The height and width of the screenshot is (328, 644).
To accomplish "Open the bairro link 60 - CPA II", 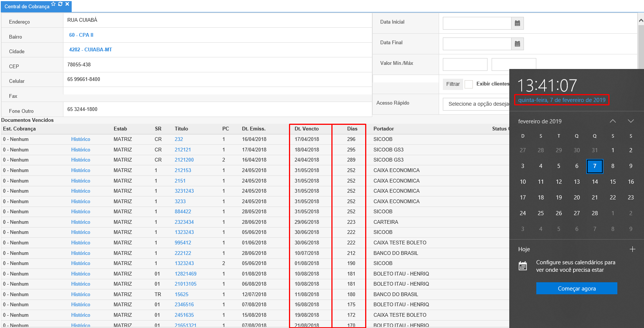I will click(x=81, y=35).
